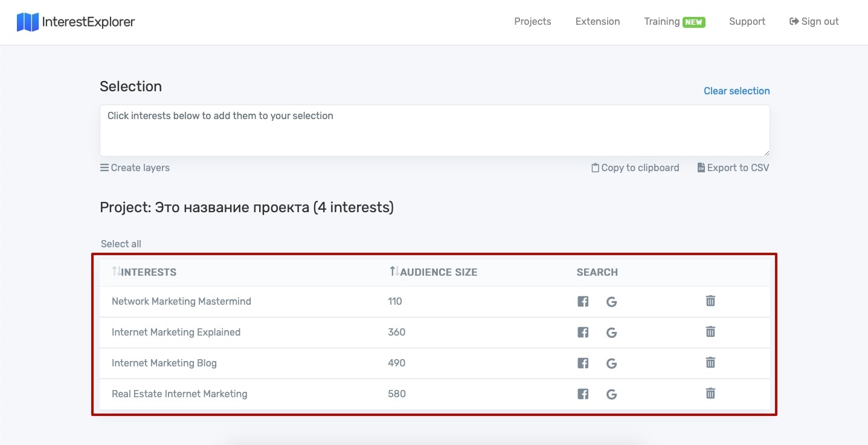Search Network Marketing Mastermind on Facebook icon
This screenshot has height=445, width=868.
coord(583,301)
